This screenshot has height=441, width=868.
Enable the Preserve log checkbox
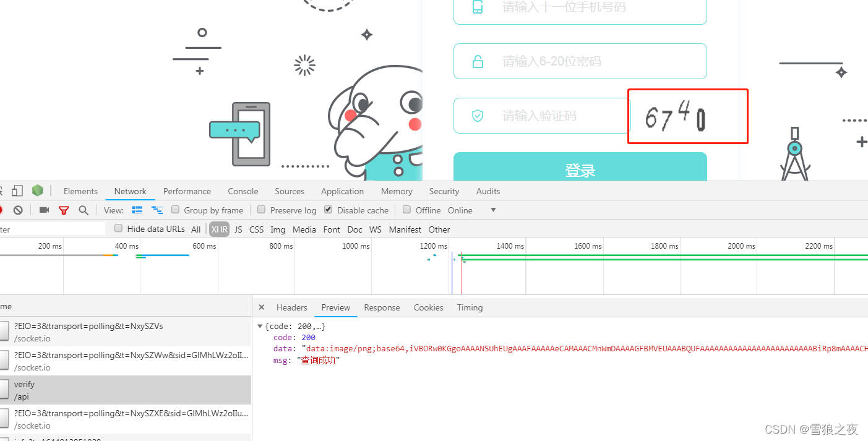click(x=260, y=210)
